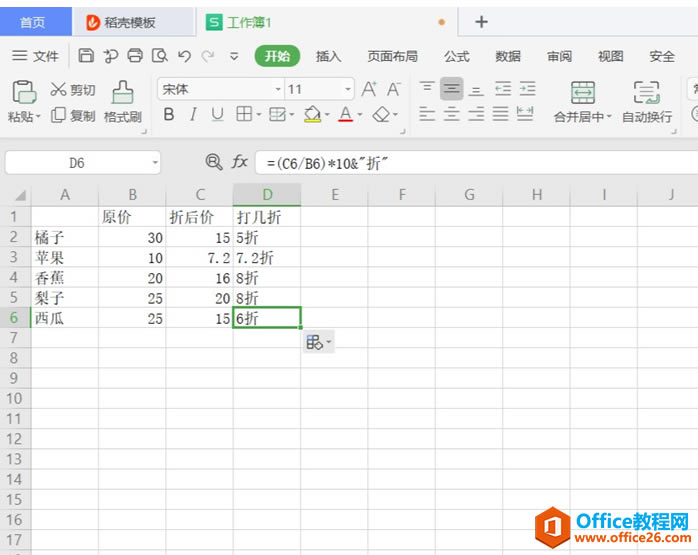698x555 pixels.
Task: Toggle Italic formatting
Action: click(x=193, y=115)
